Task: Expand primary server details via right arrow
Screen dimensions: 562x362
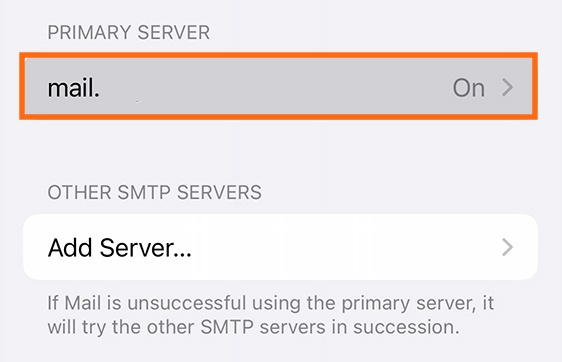Action: point(507,87)
